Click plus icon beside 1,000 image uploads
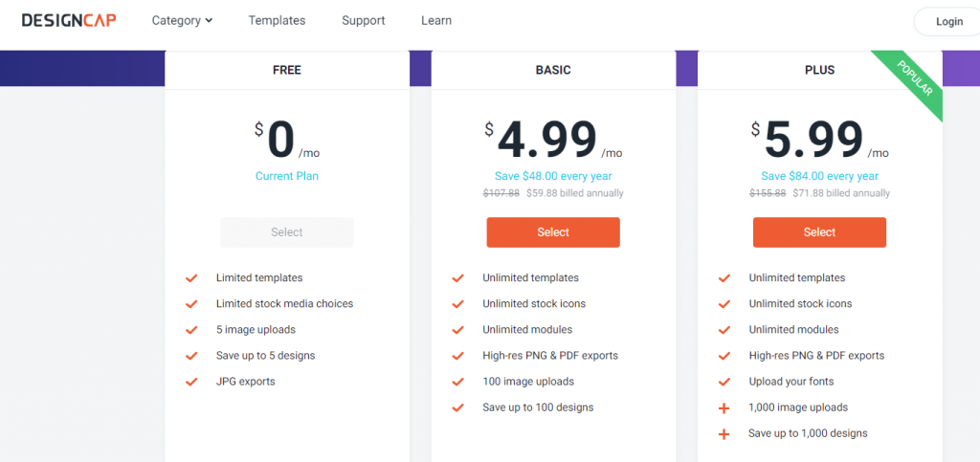The image size is (980, 462). coord(724,407)
